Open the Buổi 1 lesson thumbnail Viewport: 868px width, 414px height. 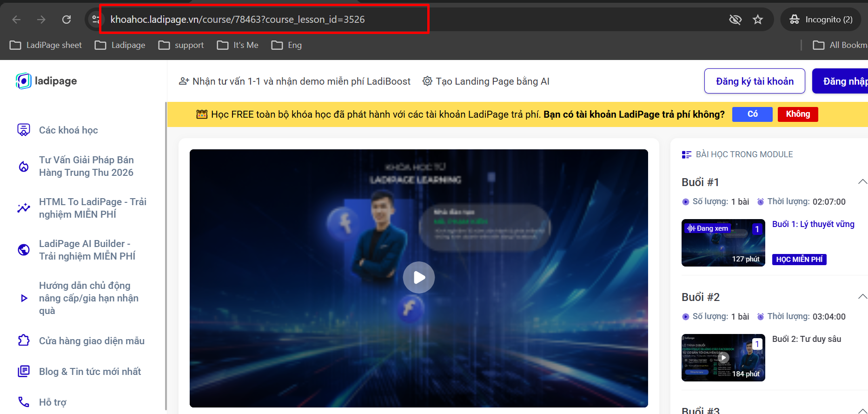coord(723,243)
